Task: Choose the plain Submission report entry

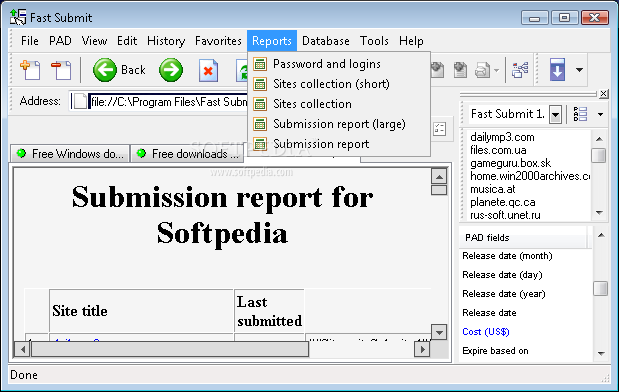Action: 339,144
